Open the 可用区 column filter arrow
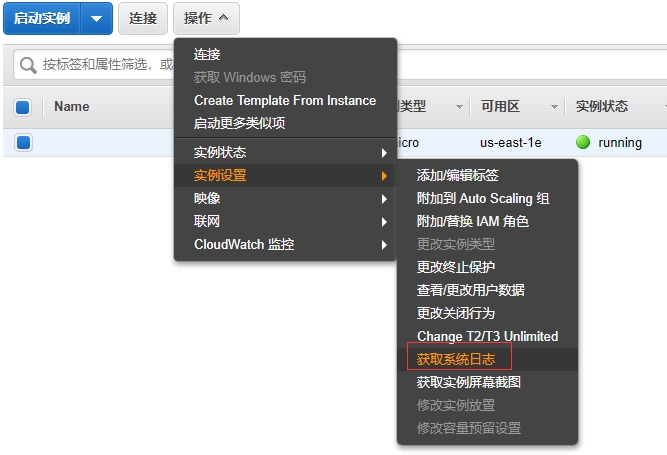The height and width of the screenshot is (455, 667). pos(553,107)
